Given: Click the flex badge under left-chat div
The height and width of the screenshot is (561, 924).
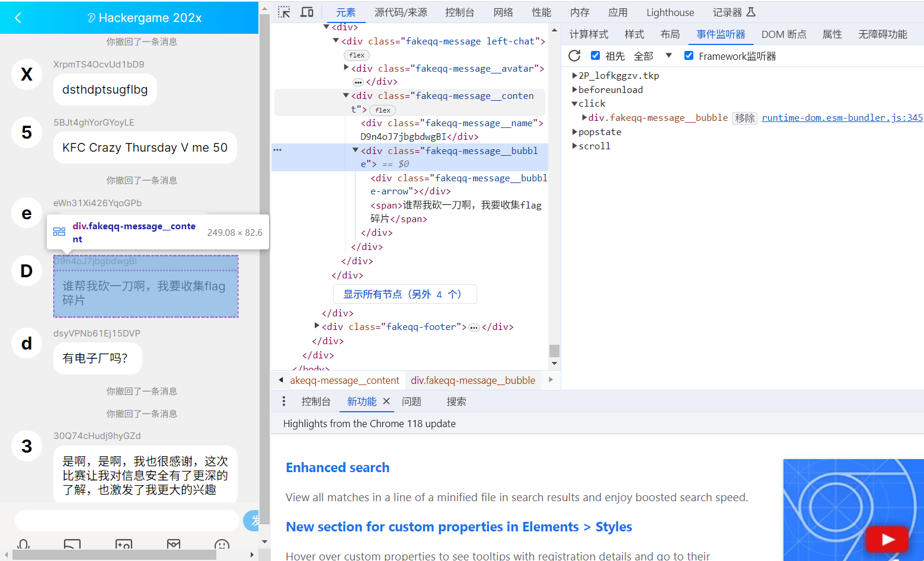Looking at the screenshot, I should coord(357,55).
